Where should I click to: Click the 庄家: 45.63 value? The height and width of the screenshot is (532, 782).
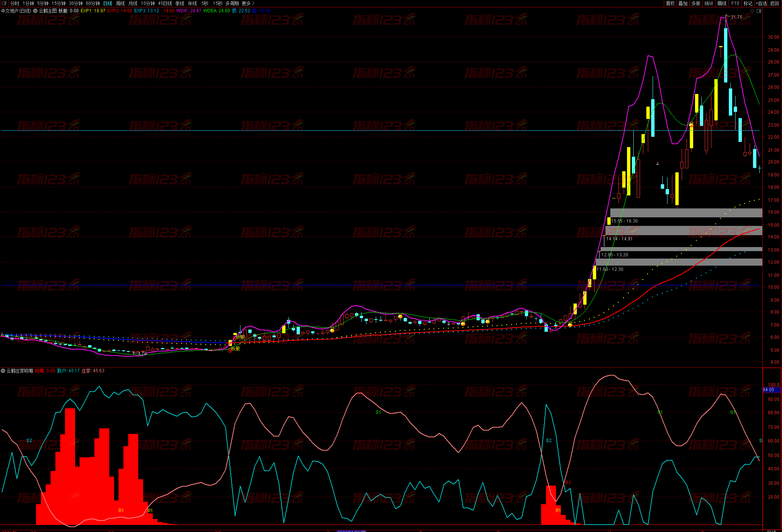point(93,371)
